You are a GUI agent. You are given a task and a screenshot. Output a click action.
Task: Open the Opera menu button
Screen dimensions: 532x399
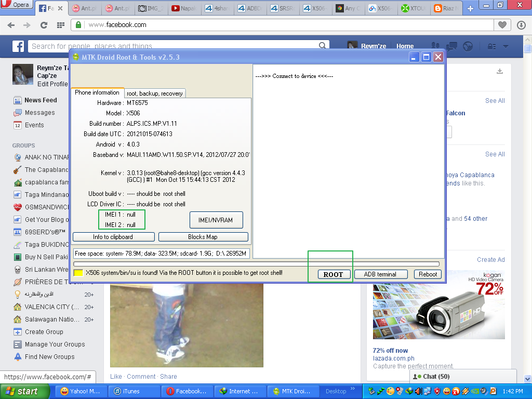(17, 5)
